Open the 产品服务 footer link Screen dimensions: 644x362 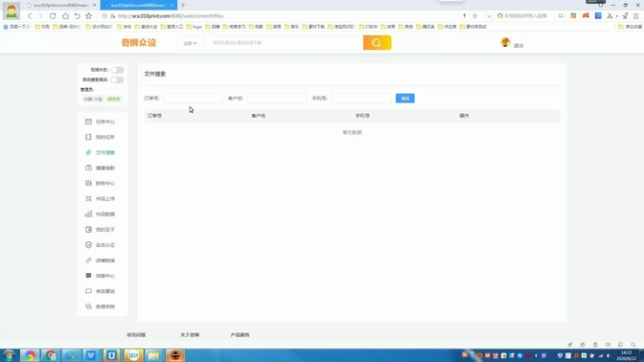point(240,335)
